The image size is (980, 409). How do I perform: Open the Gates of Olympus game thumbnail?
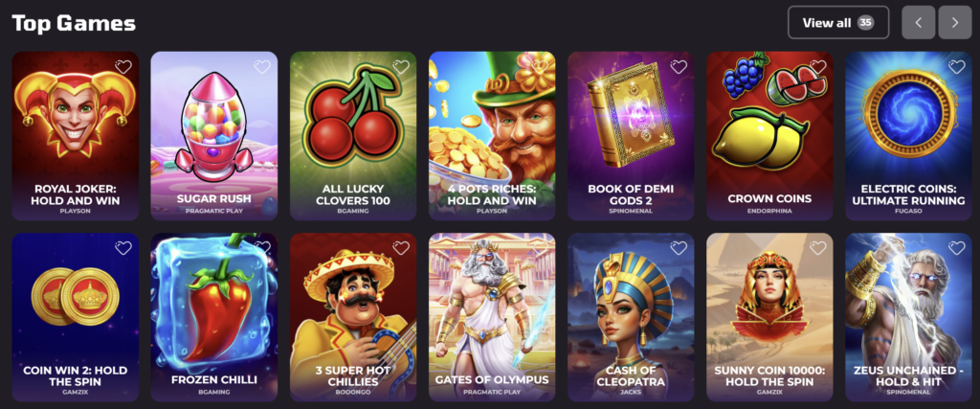(x=492, y=317)
